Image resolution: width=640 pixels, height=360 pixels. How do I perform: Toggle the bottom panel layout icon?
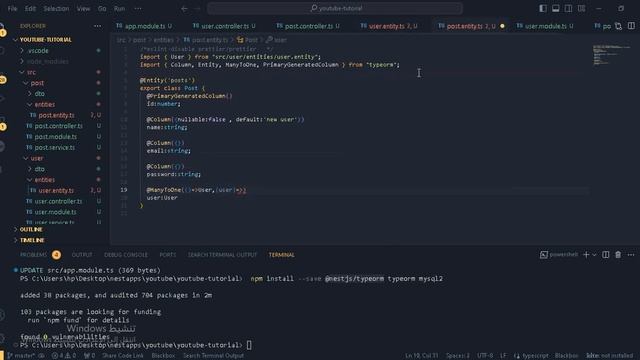(556, 8)
